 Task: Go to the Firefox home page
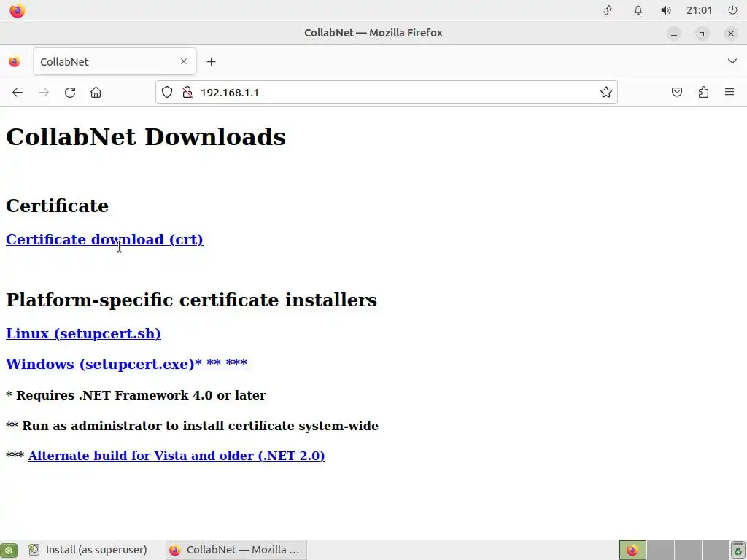click(x=96, y=93)
